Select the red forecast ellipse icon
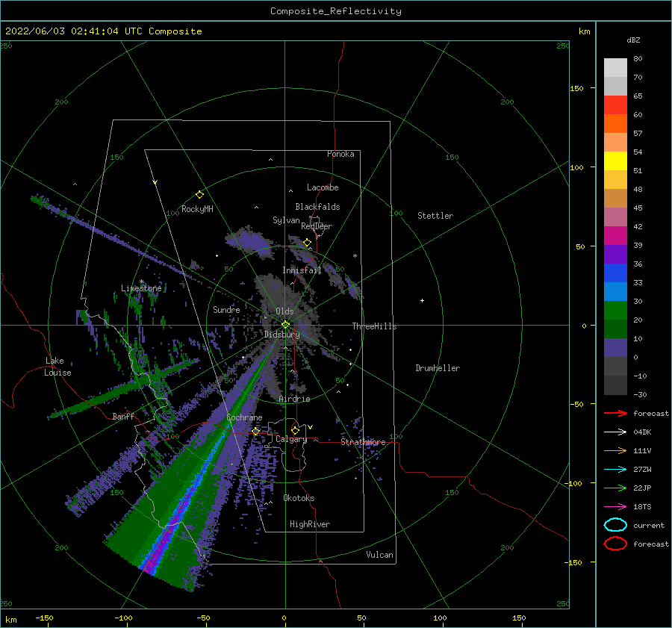The width and height of the screenshot is (672, 628). pos(615,544)
